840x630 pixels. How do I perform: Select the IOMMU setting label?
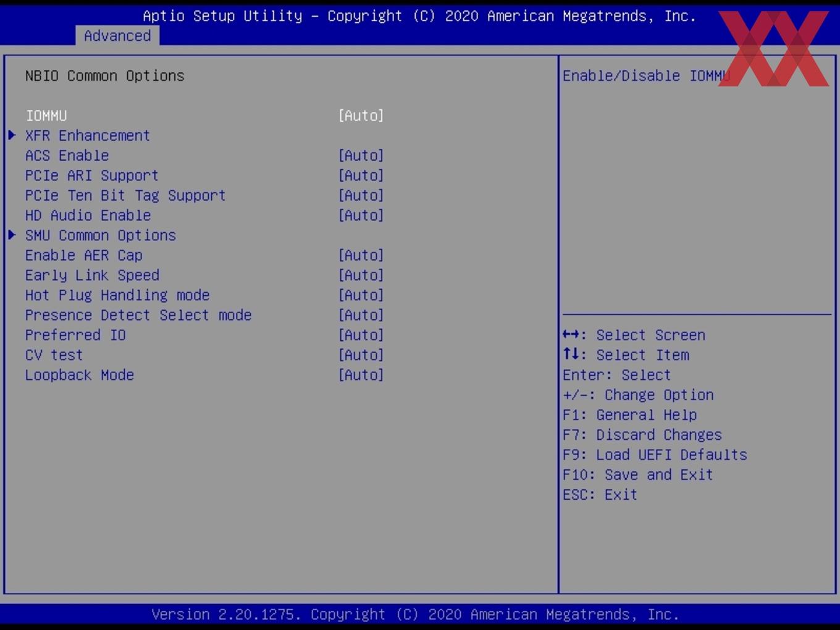click(x=46, y=115)
